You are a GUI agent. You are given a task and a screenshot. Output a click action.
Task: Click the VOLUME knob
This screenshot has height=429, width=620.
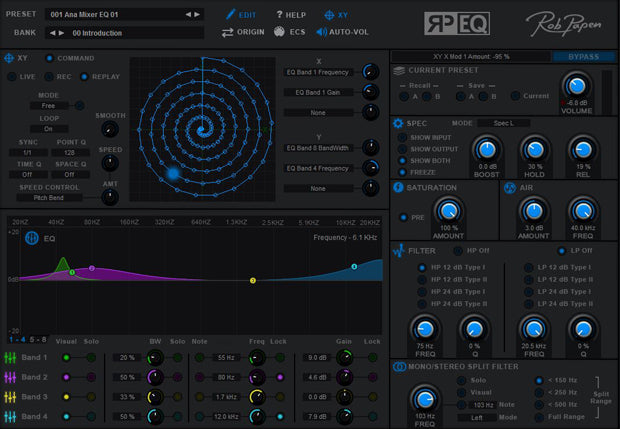[576, 86]
